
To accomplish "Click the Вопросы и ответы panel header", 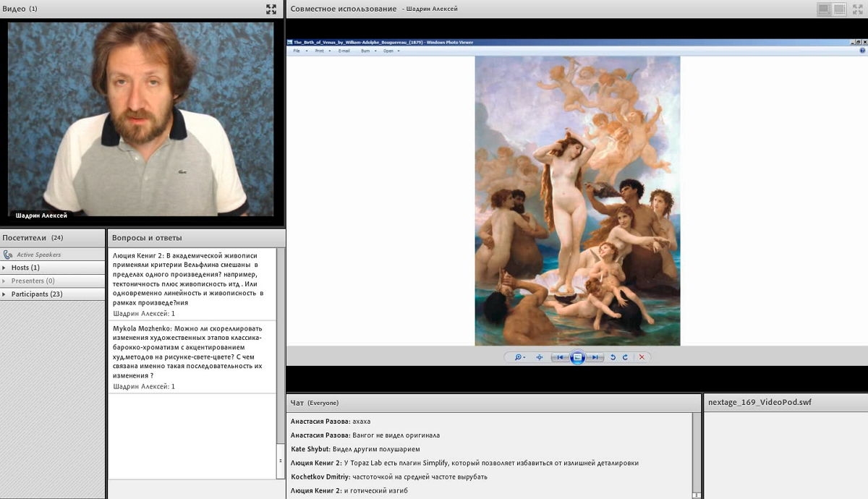I will pos(196,237).
